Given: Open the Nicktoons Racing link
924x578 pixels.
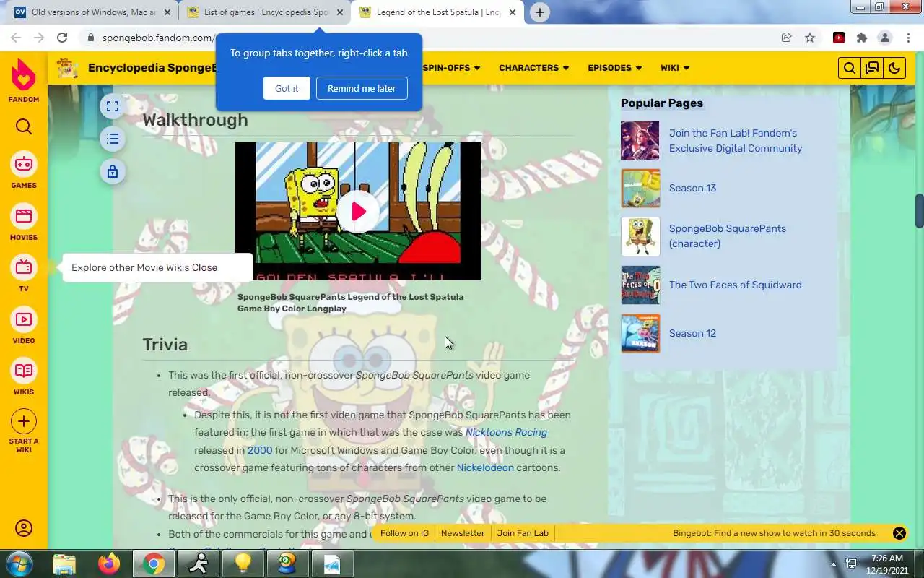Looking at the screenshot, I should click(x=506, y=432).
